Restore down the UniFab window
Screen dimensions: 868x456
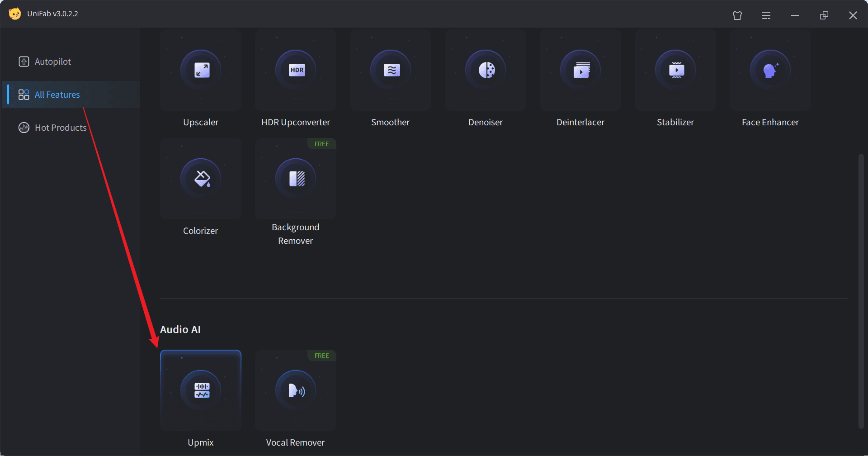tap(824, 15)
